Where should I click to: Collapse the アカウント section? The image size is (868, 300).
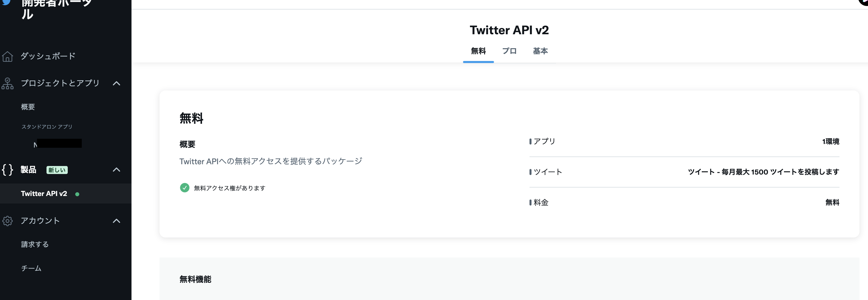coord(116,221)
